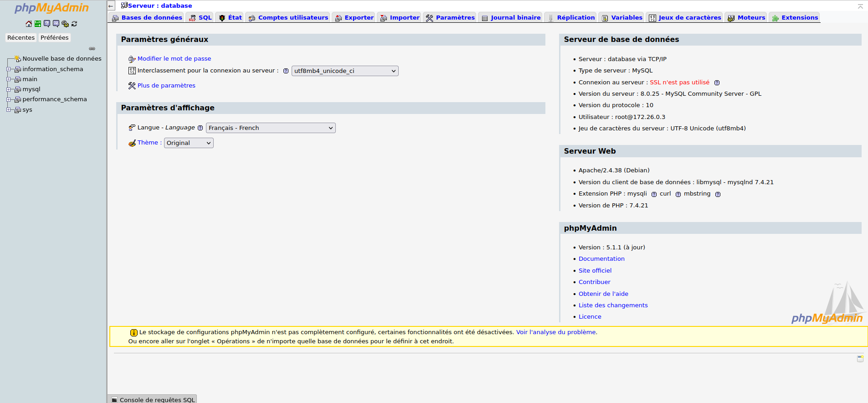Open the Journal binaire tab

(x=511, y=18)
